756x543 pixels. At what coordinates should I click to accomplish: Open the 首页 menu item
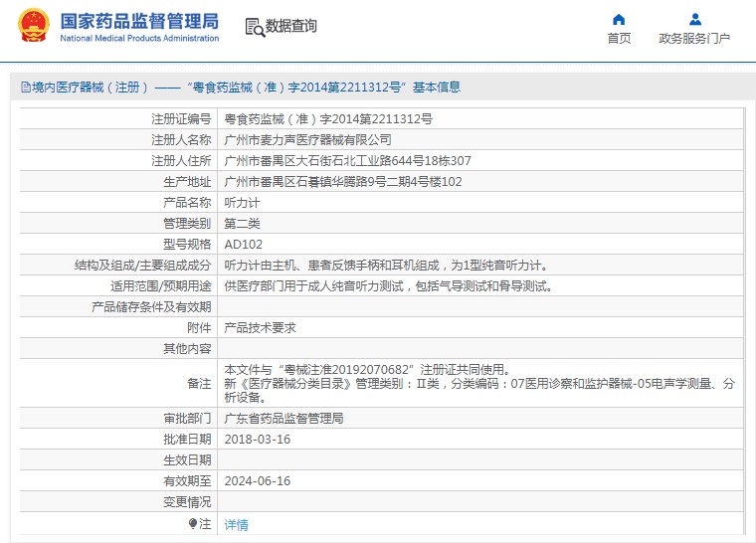click(x=619, y=39)
